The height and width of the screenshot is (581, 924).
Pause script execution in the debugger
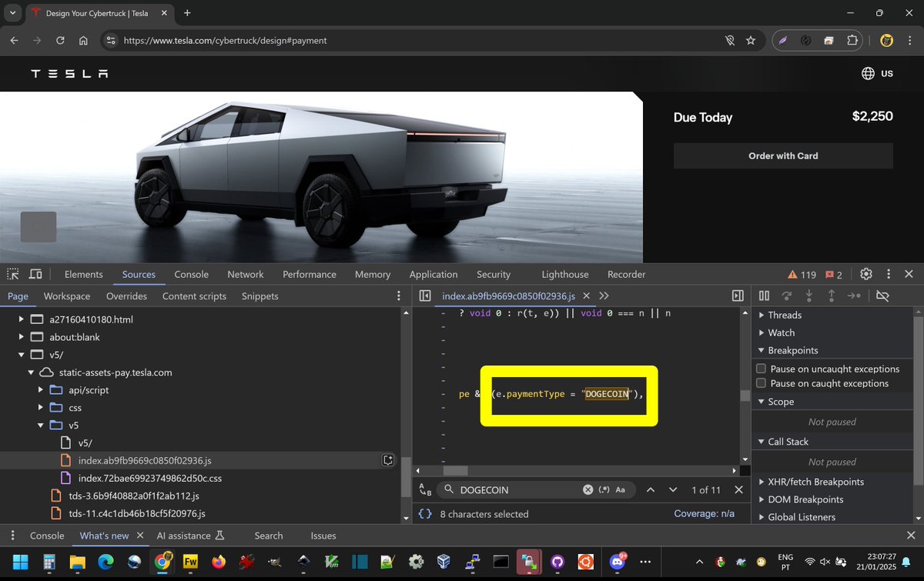click(x=764, y=296)
